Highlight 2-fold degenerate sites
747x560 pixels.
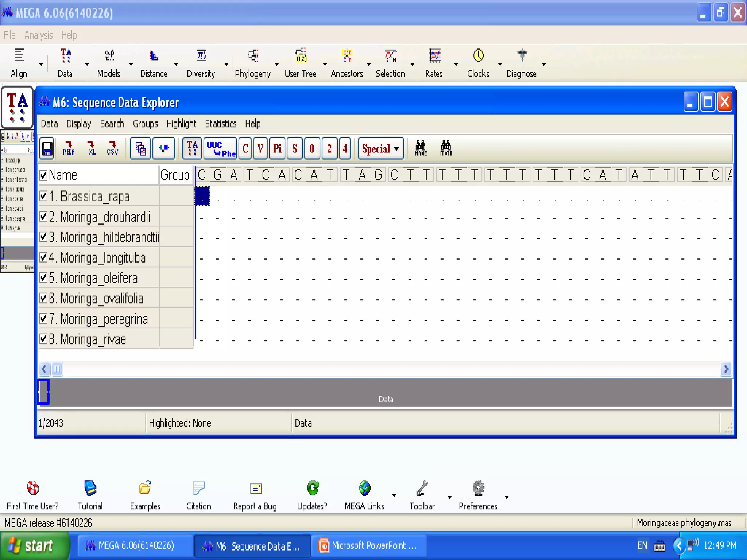click(329, 148)
